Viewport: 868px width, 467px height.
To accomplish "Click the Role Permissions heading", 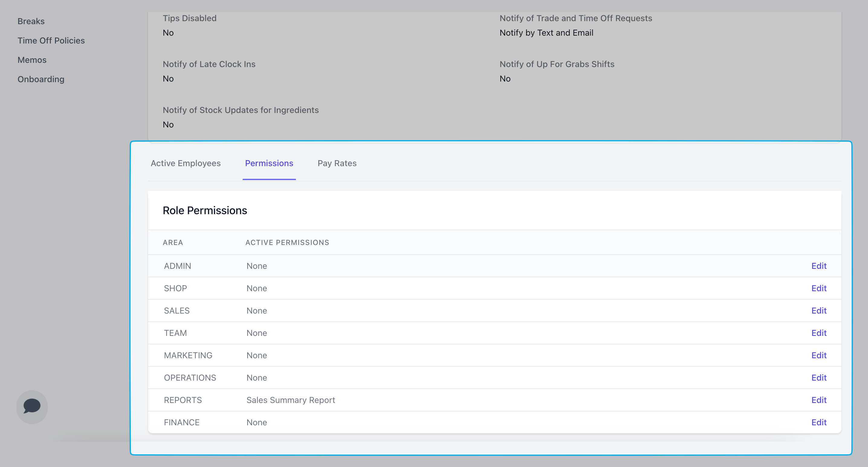I will [x=205, y=211].
